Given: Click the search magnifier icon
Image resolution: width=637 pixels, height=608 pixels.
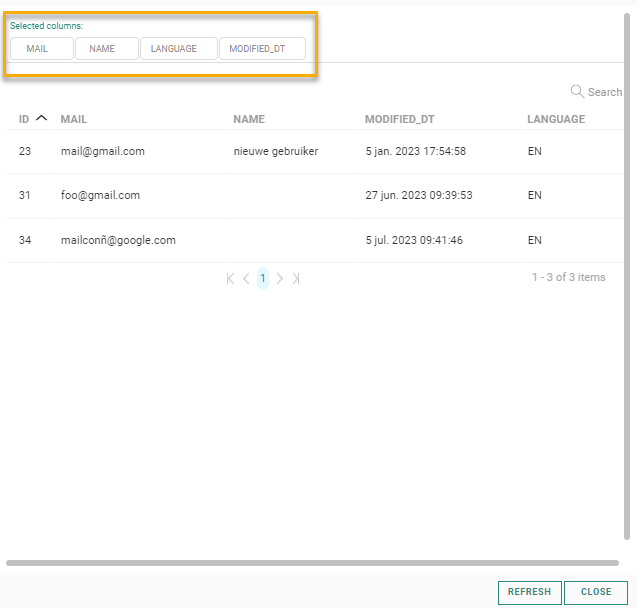Looking at the screenshot, I should pyautogui.click(x=577, y=91).
